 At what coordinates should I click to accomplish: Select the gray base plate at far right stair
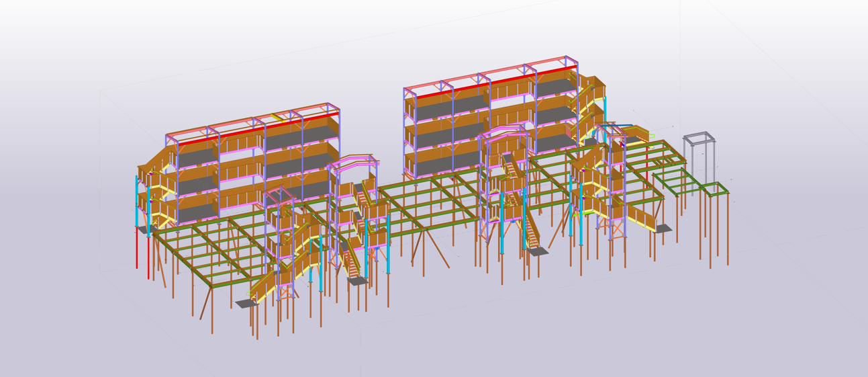[x=663, y=229]
